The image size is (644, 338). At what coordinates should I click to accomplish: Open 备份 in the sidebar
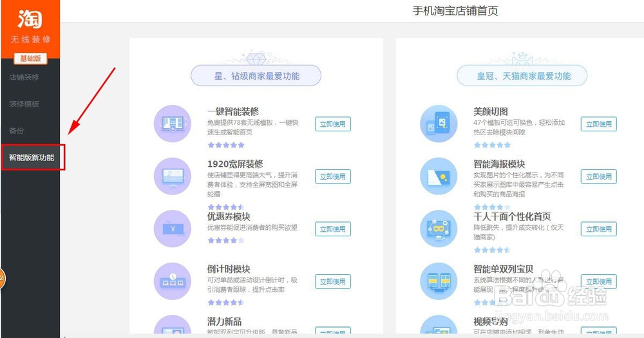pyautogui.click(x=17, y=131)
